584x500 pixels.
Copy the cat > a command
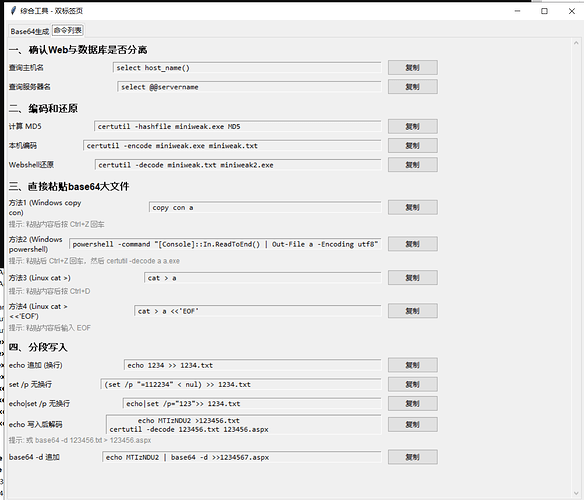coord(412,278)
